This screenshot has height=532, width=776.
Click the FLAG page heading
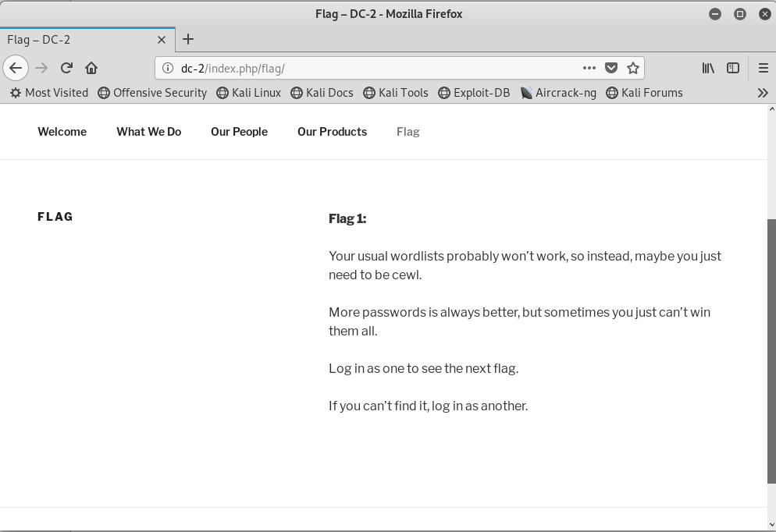tap(55, 217)
